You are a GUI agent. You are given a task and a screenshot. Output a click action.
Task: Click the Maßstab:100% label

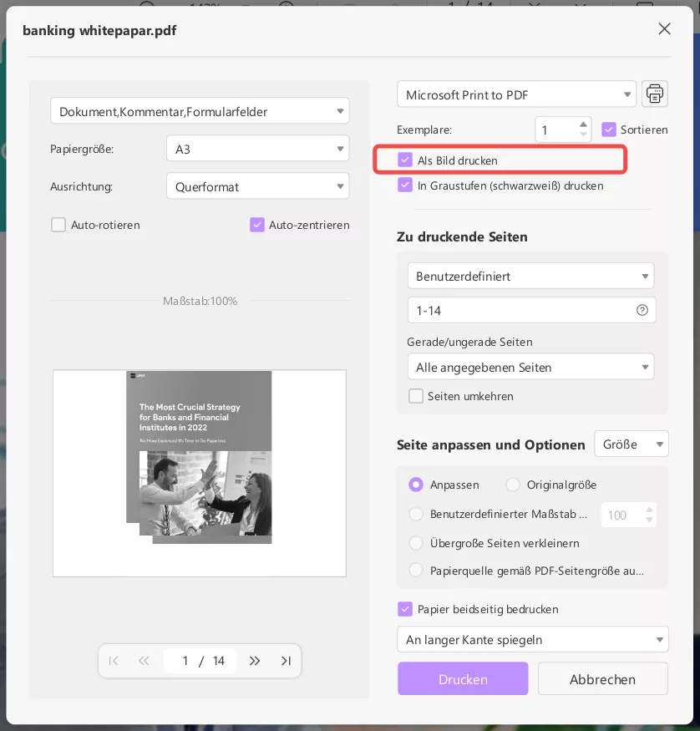coord(200,301)
